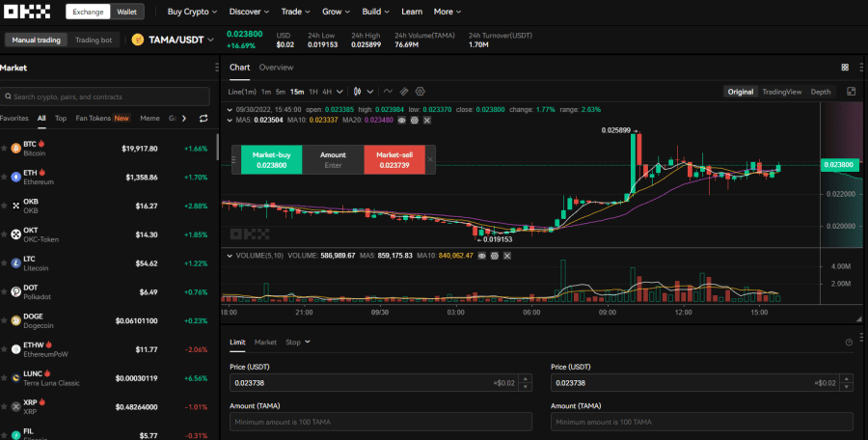This screenshot has height=440, width=868.
Task: Open settings for MA indicator
Action: [x=414, y=121]
